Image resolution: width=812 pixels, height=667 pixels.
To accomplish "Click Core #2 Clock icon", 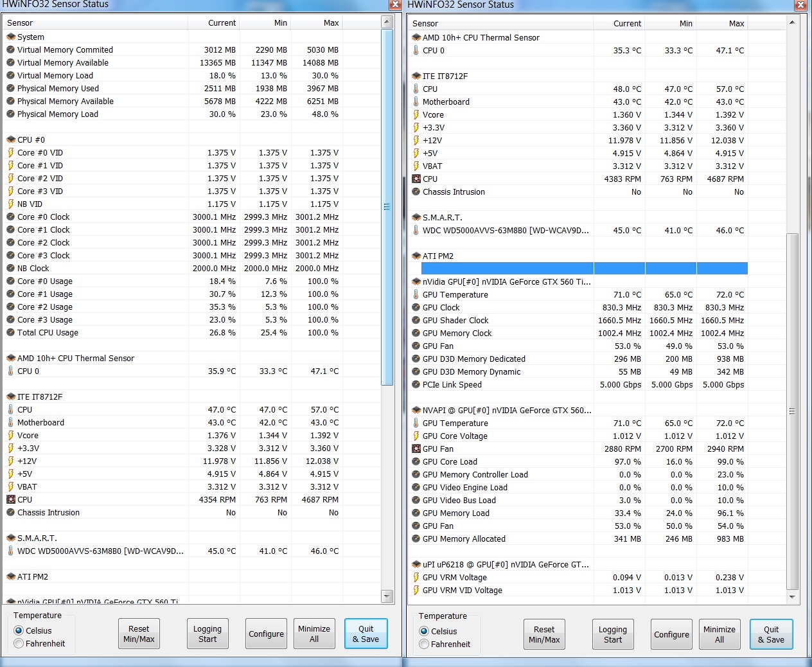I will click(11, 243).
